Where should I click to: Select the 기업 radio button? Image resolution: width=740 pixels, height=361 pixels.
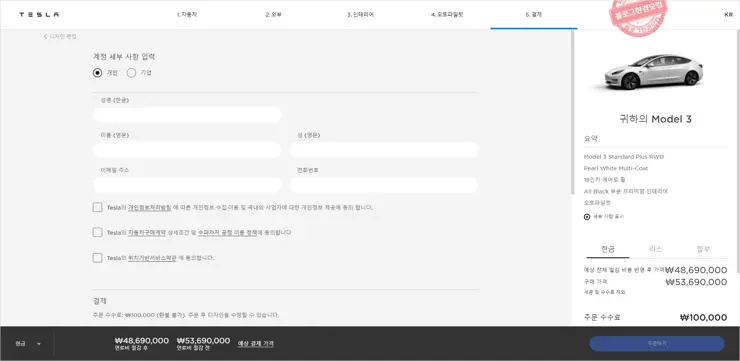131,73
